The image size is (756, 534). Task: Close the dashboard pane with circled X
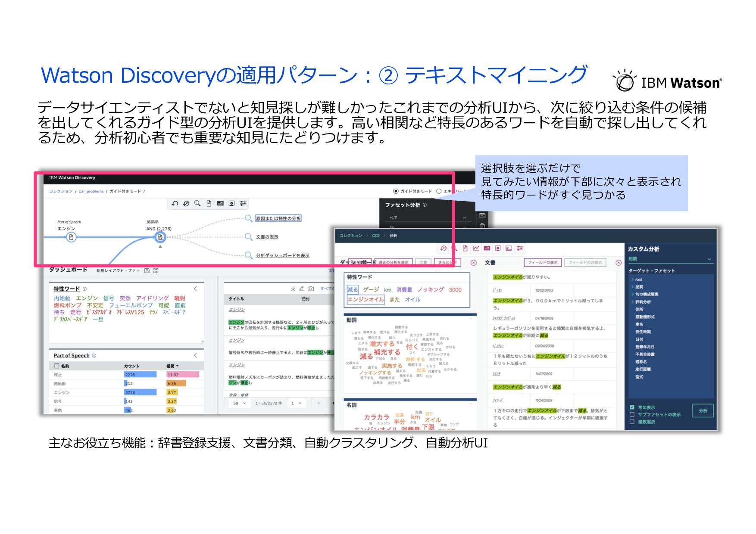[x=473, y=262]
